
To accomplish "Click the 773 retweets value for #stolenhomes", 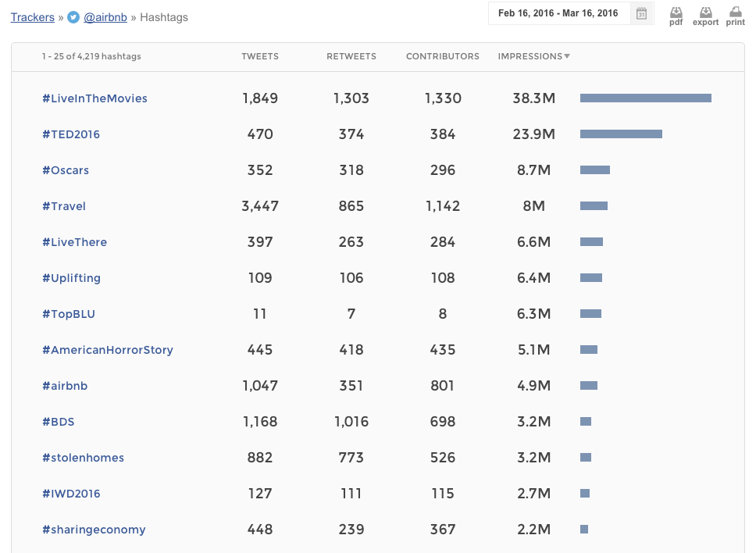I will click(351, 458).
